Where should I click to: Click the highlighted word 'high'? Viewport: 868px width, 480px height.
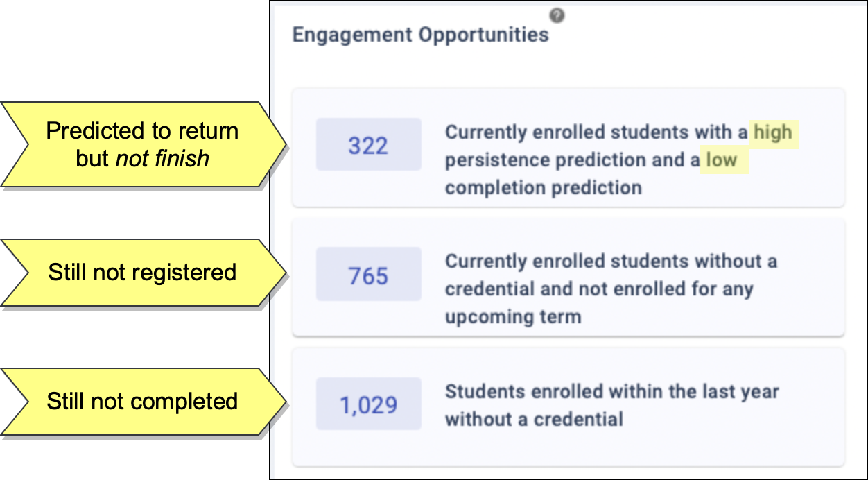[772, 132]
